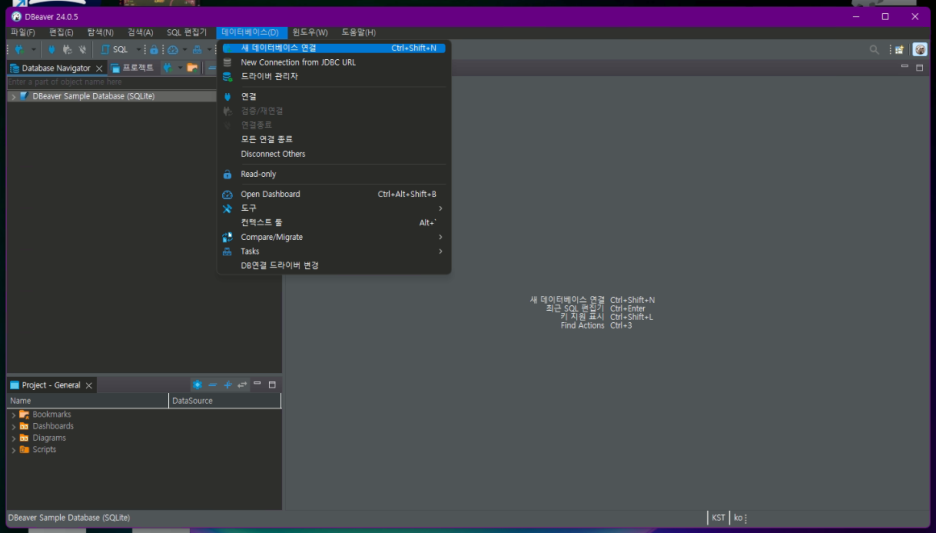Image resolution: width=936 pixels, height=533 pixels.
Task: Open the SQL button dropdown arrow
Action: [138, 50]
